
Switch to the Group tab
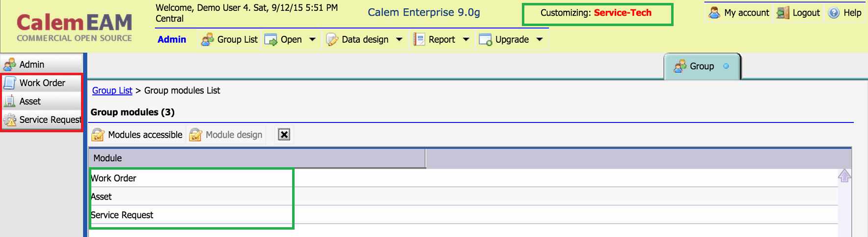pyautogui.click(x=702, y=66)
